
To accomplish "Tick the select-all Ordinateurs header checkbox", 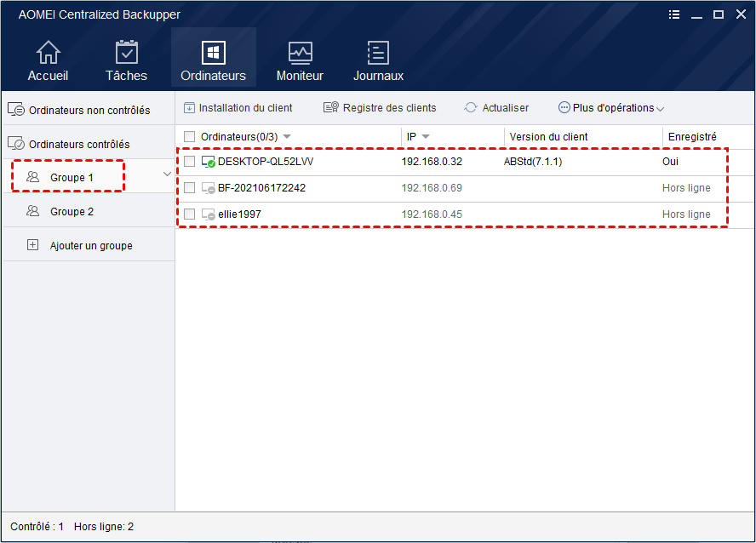I will [x=190, y=137].
